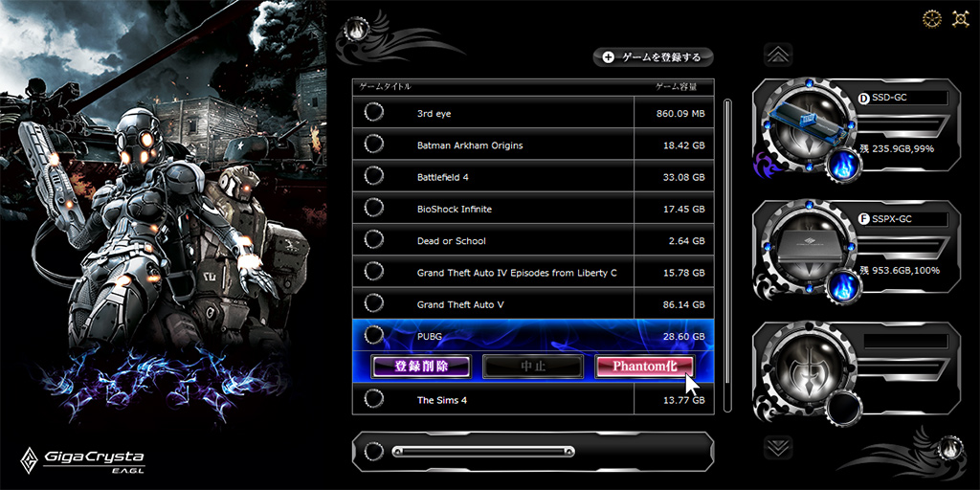The image size is (980, 490).
Task: Click the Batman Arkham Origins title
Action: (x=470, y=145)
